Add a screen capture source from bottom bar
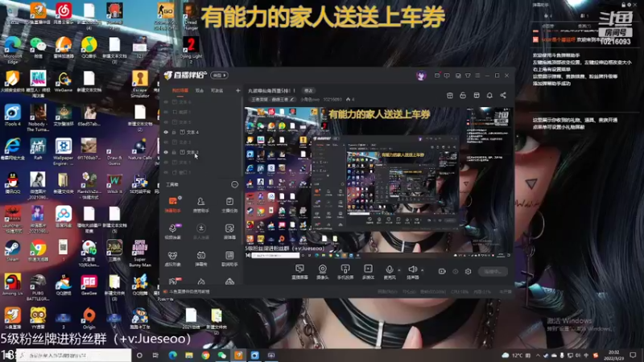Viewport: 644px width, 362px height. (299, 271)
